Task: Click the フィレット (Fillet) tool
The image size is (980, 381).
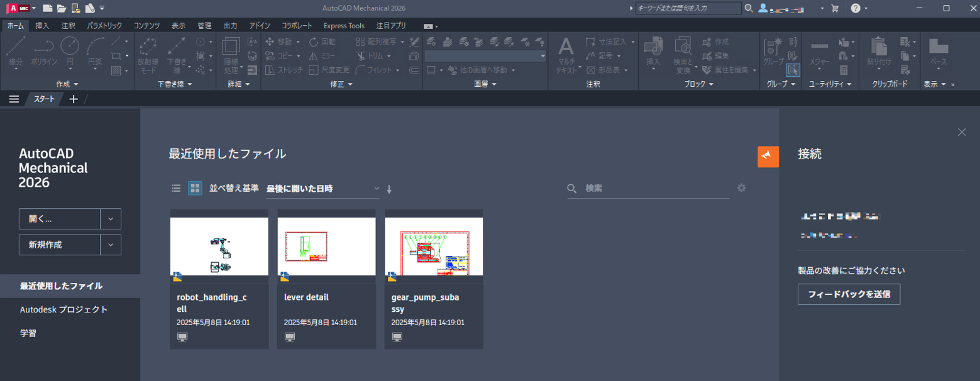Action: (x=373, y=70)
